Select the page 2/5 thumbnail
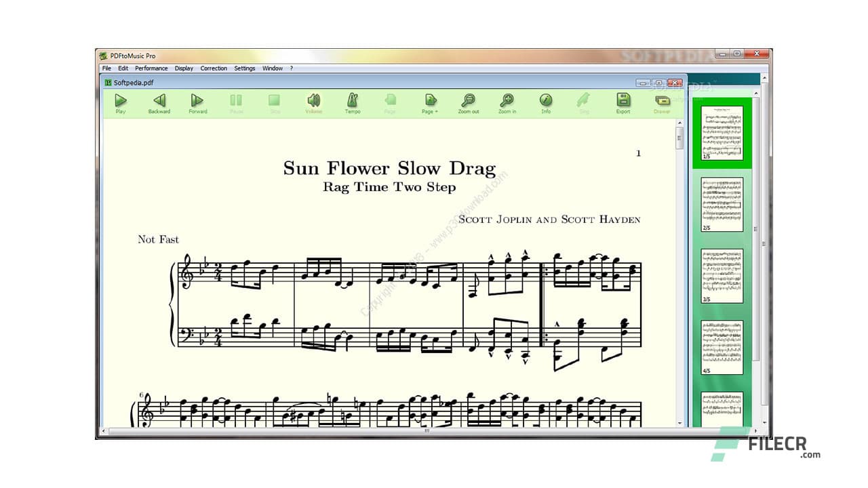This screenshot has width=868, height=488. tap(721, 203)
